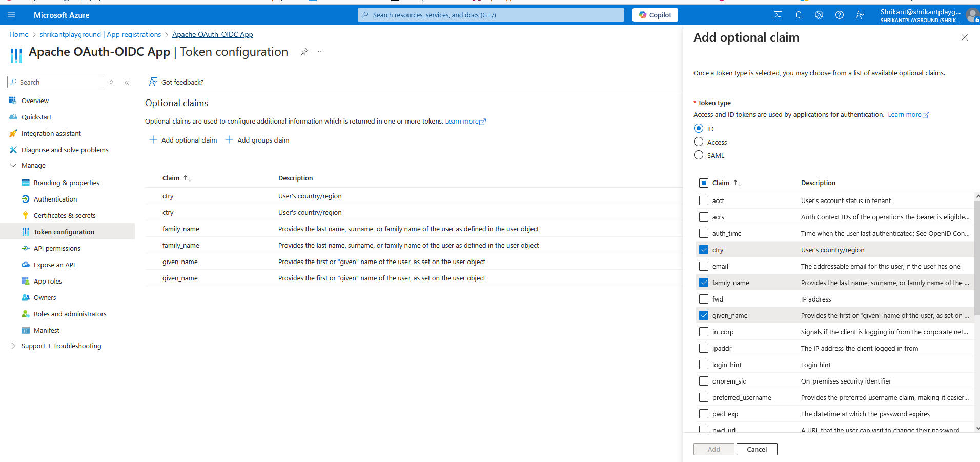Screen dimensions: 980x462
Task: Open Cloud Shell from the top bar
Action: tap(778, 15)
